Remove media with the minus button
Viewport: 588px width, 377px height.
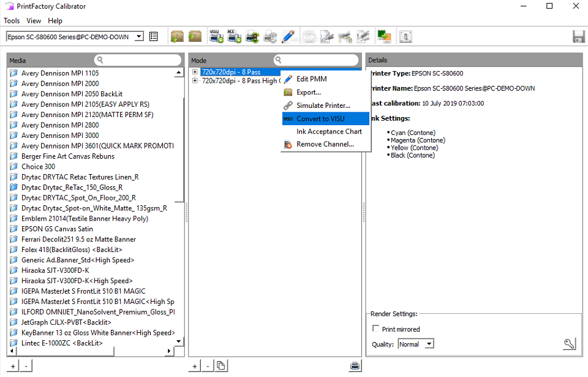(26, 366)
